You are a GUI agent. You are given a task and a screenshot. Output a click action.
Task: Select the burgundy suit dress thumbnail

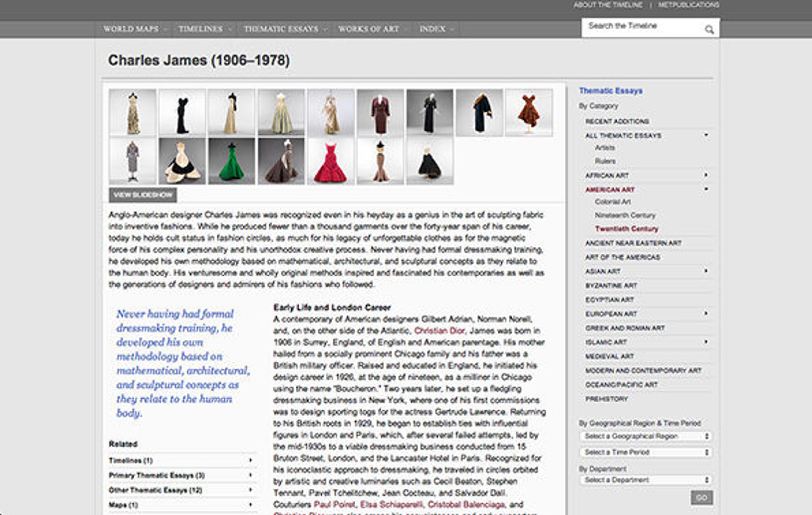tap(380, 112)
